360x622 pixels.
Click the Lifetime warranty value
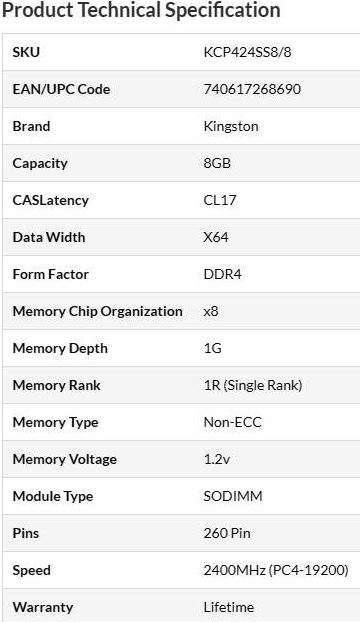229,607
